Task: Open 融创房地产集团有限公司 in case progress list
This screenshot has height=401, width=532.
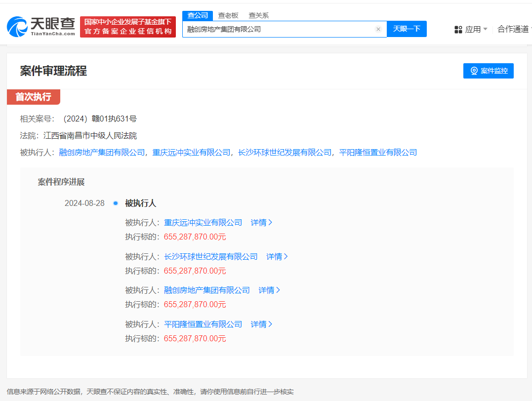Action: 207,290
